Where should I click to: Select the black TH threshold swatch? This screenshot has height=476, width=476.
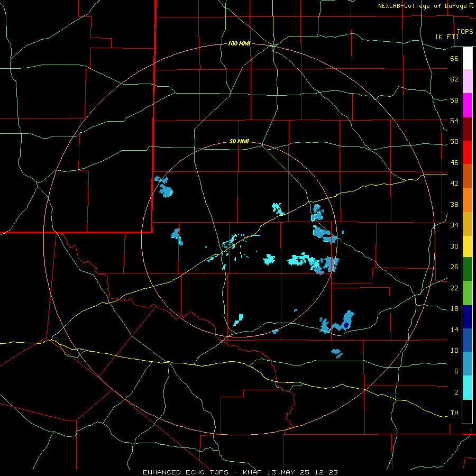tap(467, 411)
